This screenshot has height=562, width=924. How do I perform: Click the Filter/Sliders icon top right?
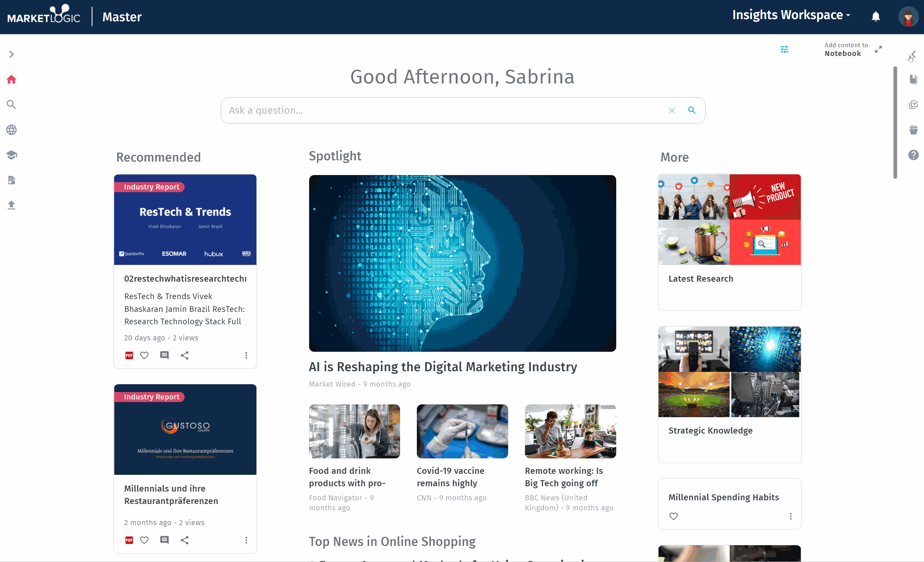pos(784,50)
